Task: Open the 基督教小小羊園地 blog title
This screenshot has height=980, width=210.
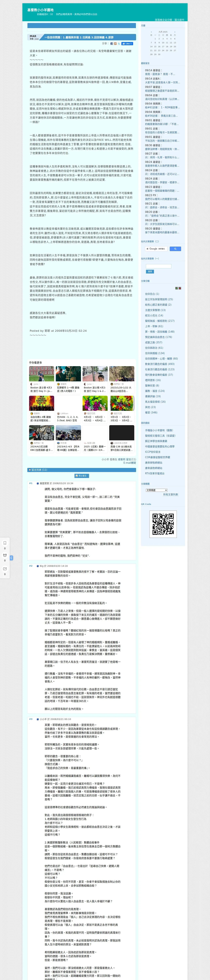Action: 40,10
